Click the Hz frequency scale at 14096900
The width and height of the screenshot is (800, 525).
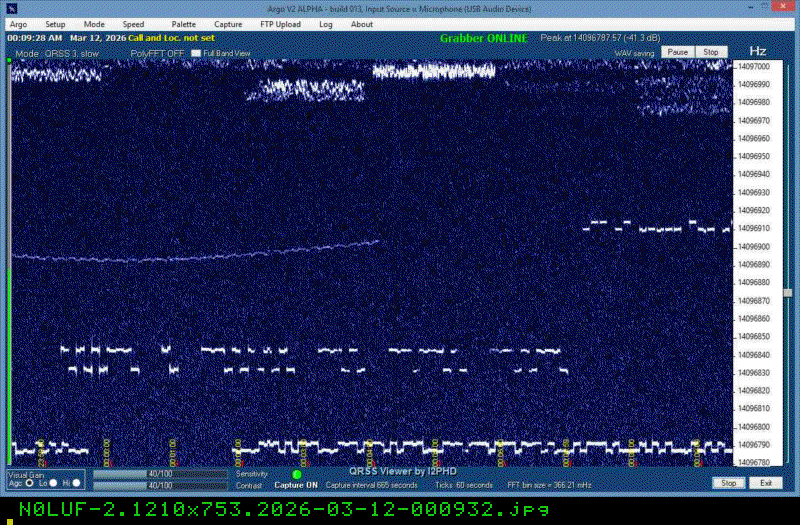click(754, 246)
